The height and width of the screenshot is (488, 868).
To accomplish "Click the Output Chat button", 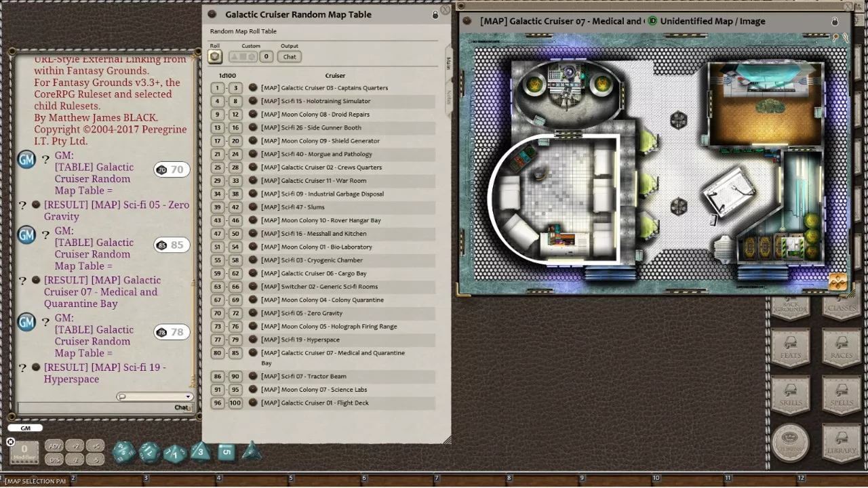I will tap(290, 56).
